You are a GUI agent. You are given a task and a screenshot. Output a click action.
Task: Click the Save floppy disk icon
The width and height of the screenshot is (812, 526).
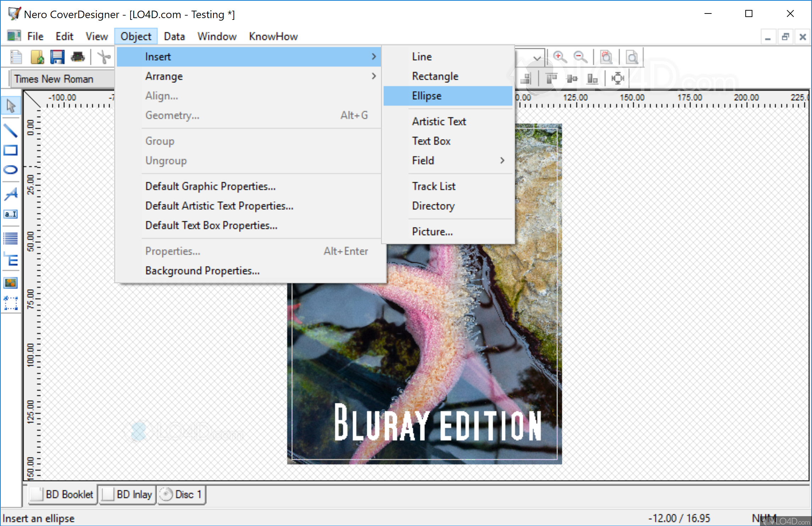57,57
